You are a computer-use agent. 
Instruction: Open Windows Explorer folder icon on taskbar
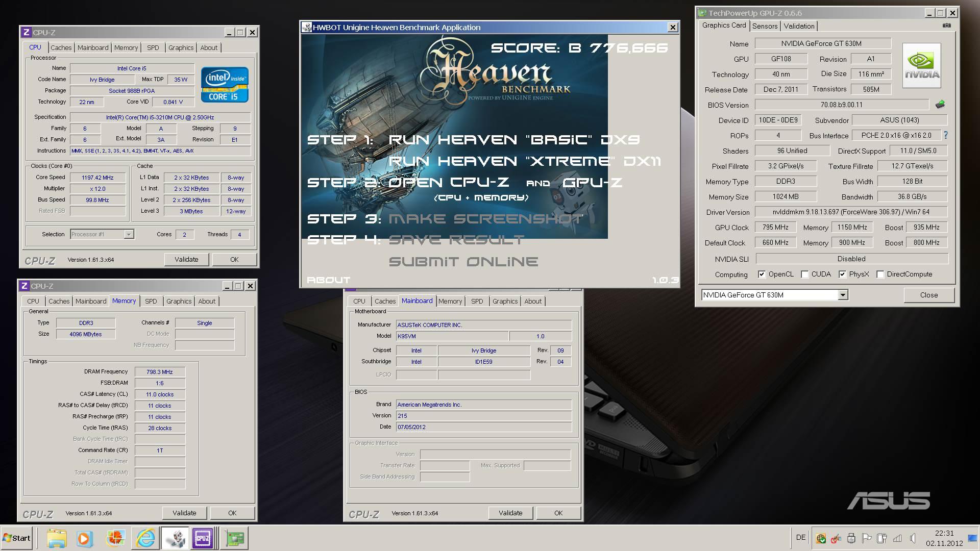pos(56,538)
